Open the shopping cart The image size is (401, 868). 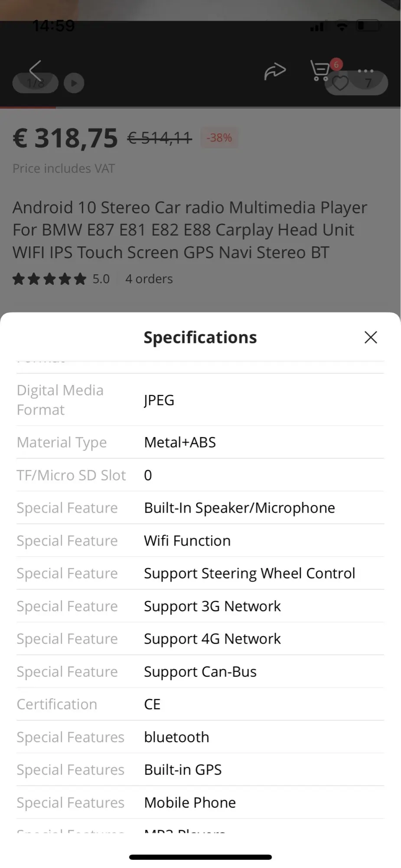pos(321,71)
